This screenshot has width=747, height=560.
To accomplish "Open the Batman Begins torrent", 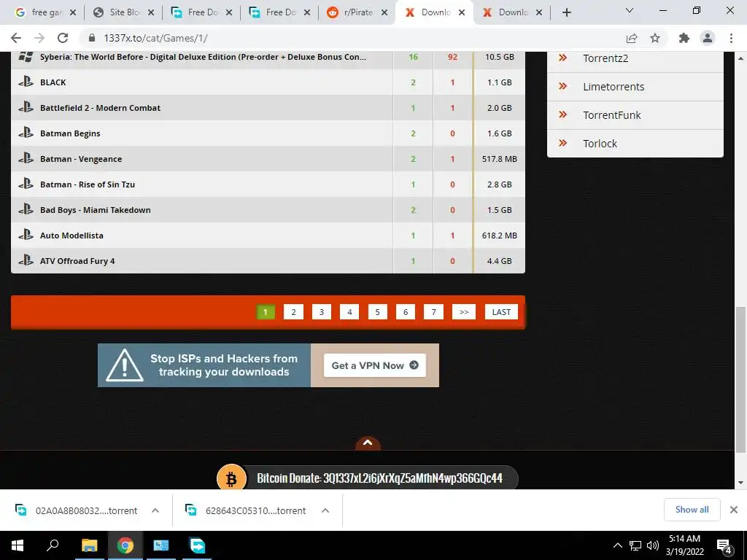I will (70, 133).
